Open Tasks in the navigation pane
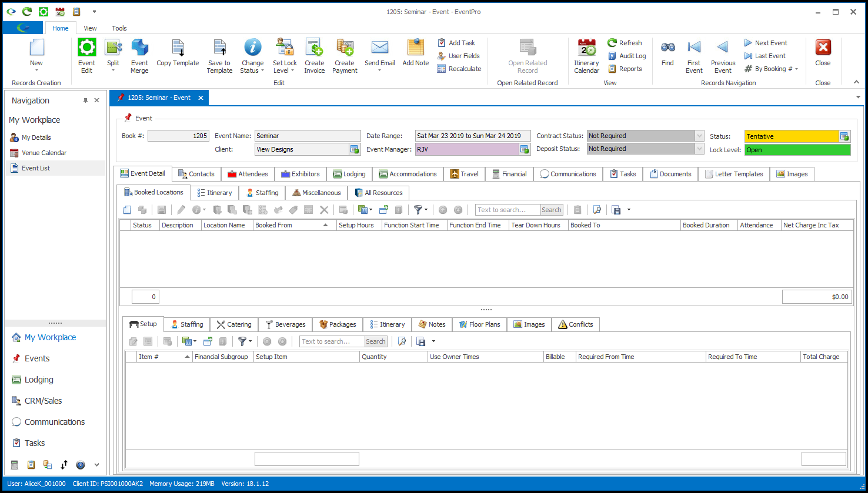The width and height of the screenshot is (868, 493). coord(35,443)
